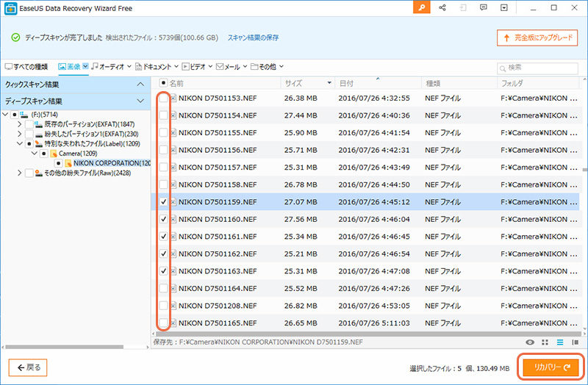Screen dimensions: 588x385
Task: Check the 既存のパーティション(EXFAT) tree checkbox
Action: click(29, 124)
